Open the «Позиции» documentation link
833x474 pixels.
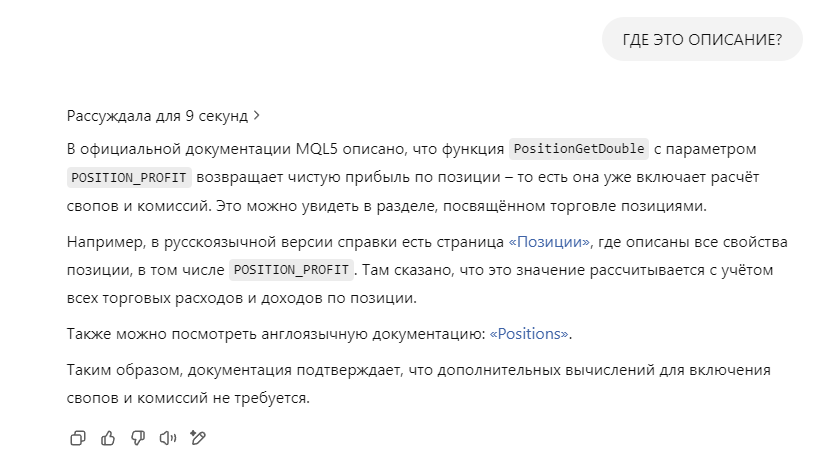coord(550,243)
